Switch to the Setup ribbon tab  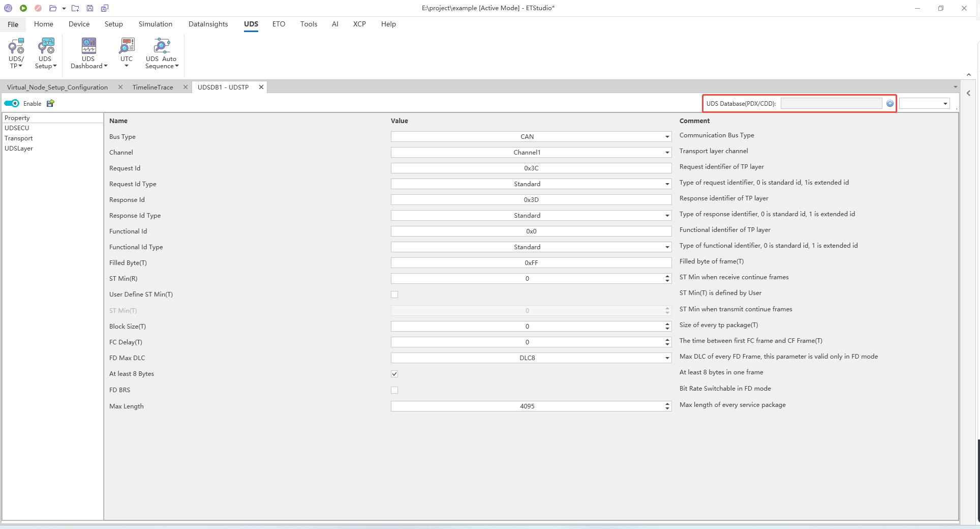pos(114,24)
